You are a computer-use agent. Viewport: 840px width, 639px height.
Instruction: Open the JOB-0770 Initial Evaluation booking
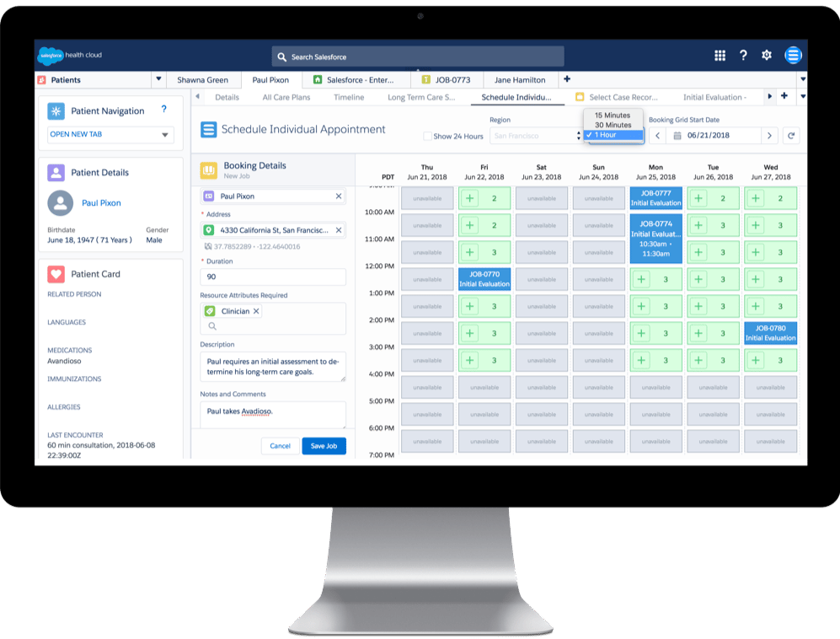click(484, 279)
